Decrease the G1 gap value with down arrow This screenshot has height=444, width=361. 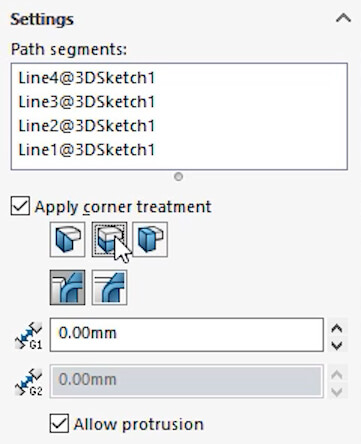[x=337, y=345]
